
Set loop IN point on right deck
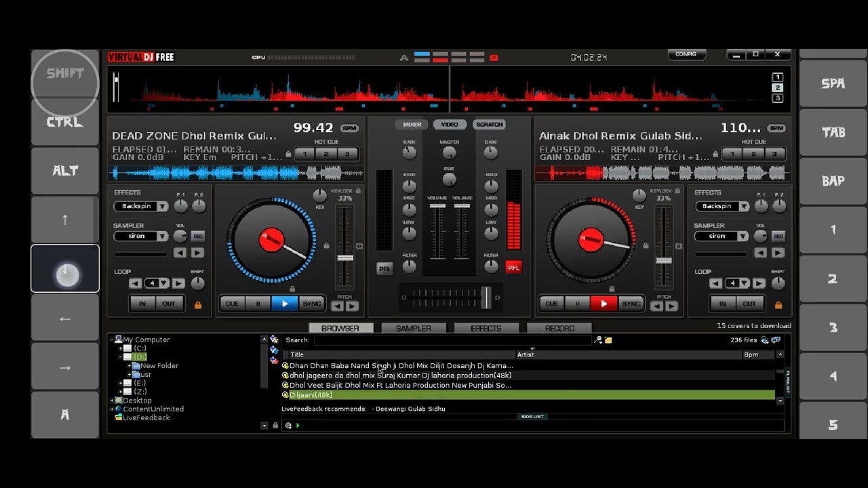pyautogui.click(x=723, y=304)
